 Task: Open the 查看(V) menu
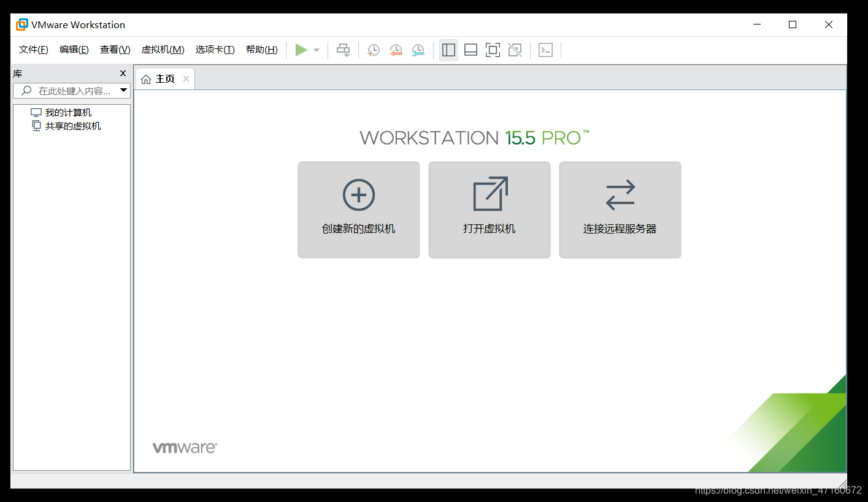click(115, 50)
